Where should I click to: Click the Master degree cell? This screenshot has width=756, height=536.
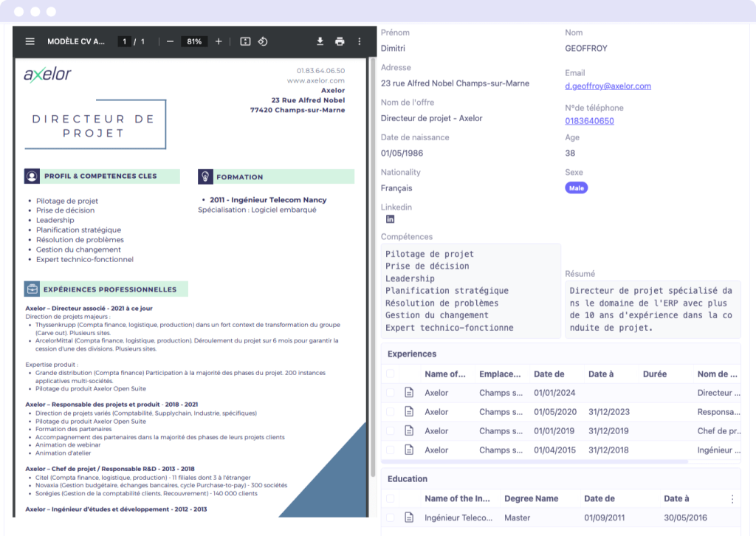point(517,518)
